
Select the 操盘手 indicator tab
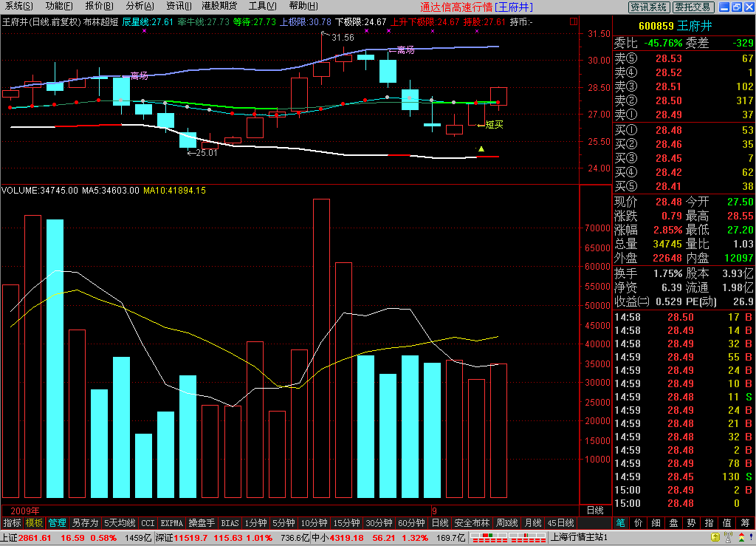pos(202,523)
